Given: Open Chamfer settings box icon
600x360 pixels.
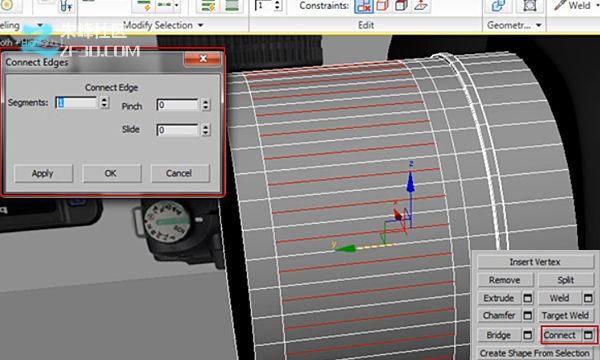Looking at the screenshot, I should click(527, 315).
